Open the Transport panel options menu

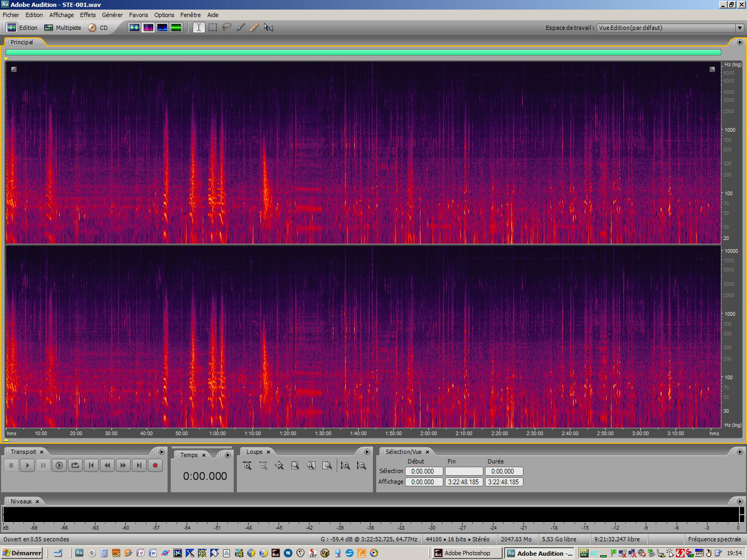coord(162,452)
